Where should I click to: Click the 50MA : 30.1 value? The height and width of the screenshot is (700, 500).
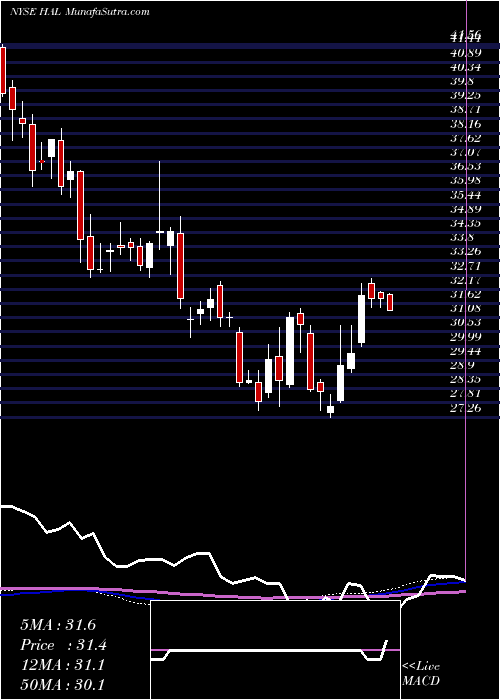tap(62, 685)
